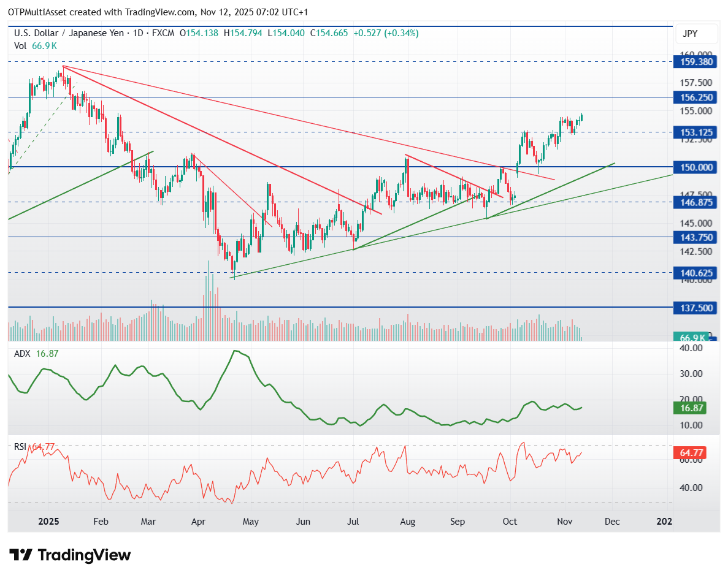Click the 159.380 price label on the scale
This screenshot has width=728, height=578.
click(x=696, y=62)
